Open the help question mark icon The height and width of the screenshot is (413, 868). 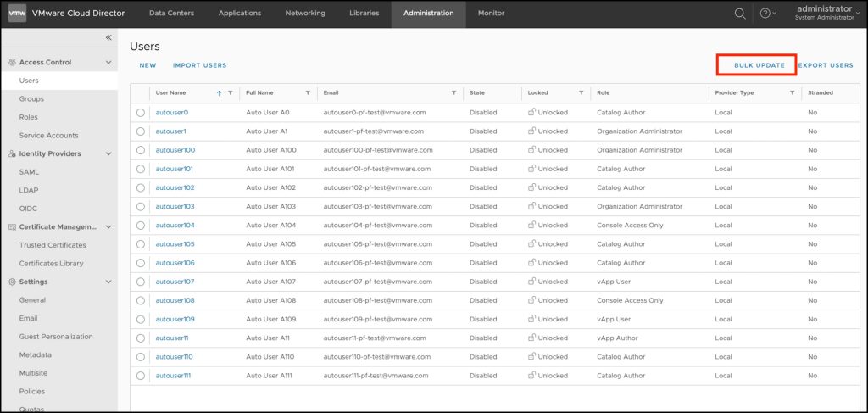pyautogui.click(x=765, y=14)
